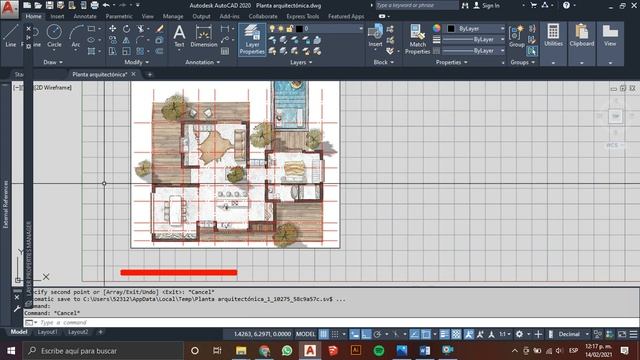
Task: Select the Trim tool in Modify
Action: [140, 29]
